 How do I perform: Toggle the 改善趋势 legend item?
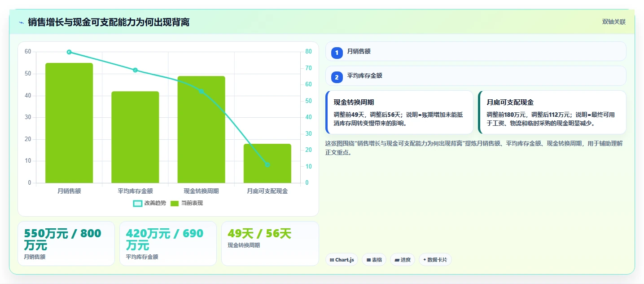149,203
